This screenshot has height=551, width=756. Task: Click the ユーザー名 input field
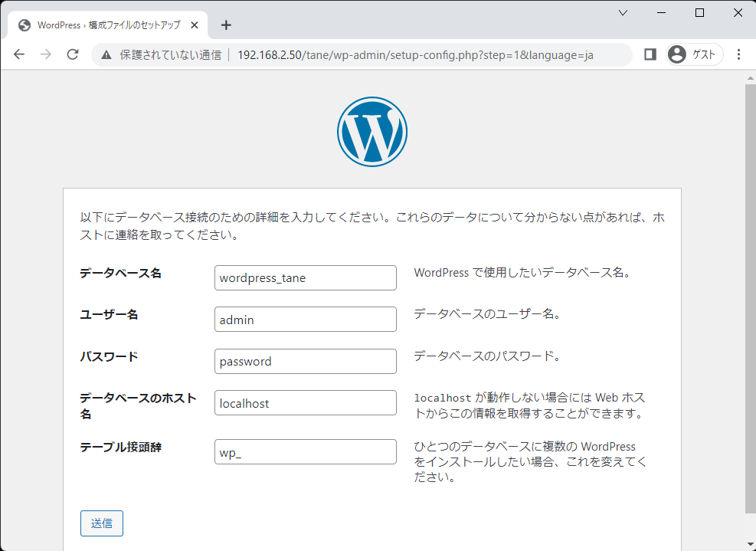coord(306,320)
